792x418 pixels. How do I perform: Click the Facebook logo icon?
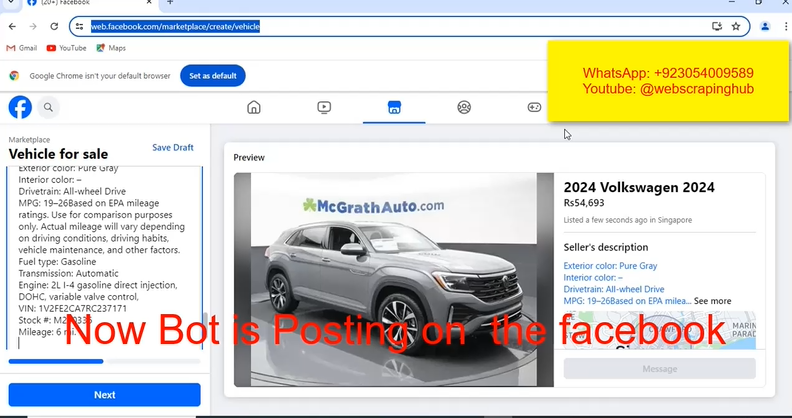coord(20,107)
